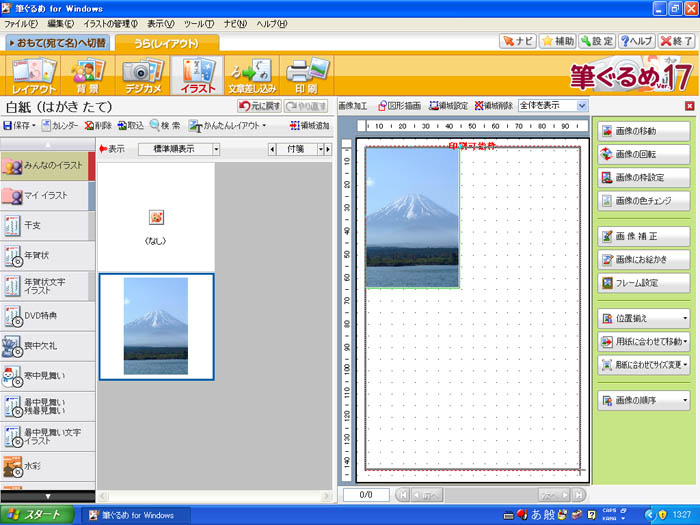Click the 元に戻す (undo) button
700x525 pixels.
[x=258, y=106]
